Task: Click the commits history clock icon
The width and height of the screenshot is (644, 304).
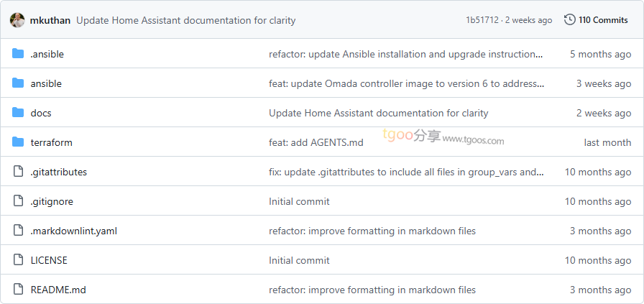Action: [570, 20]
